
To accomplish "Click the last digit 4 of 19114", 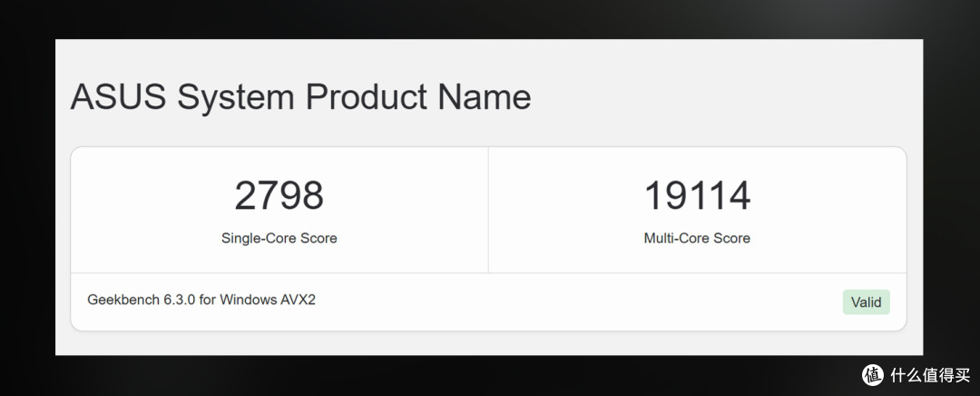I will coord(740,195).
